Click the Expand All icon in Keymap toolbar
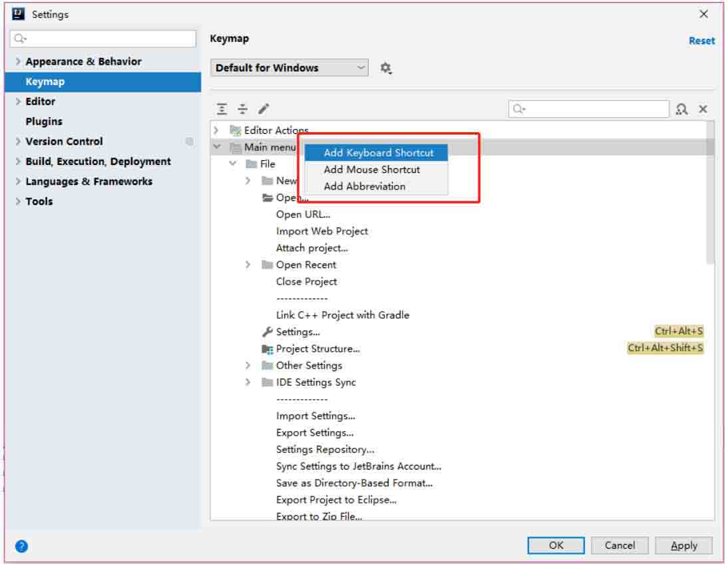This screenshot has width=728, height=566. tap(222, 109)
